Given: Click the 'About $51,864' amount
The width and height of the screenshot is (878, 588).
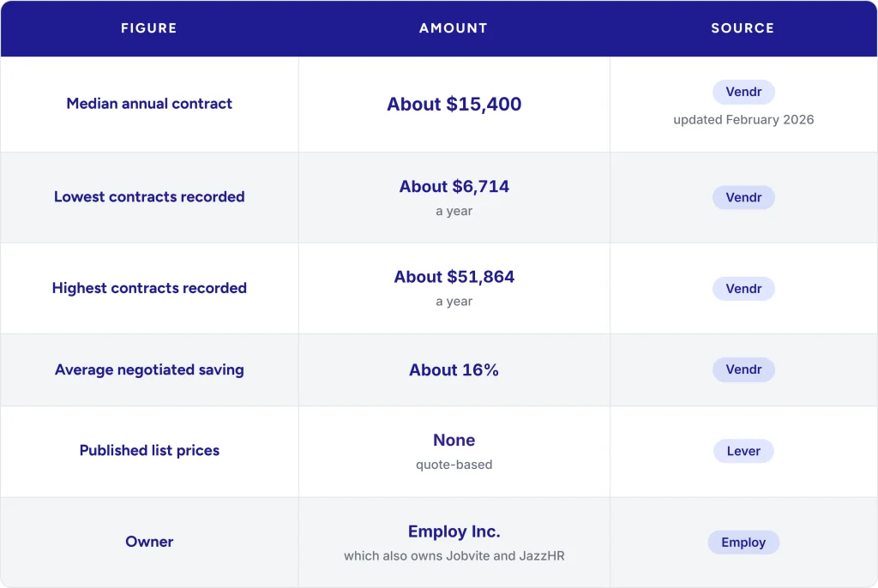Looking at the screenshot, I should click(x=454, y=277).
